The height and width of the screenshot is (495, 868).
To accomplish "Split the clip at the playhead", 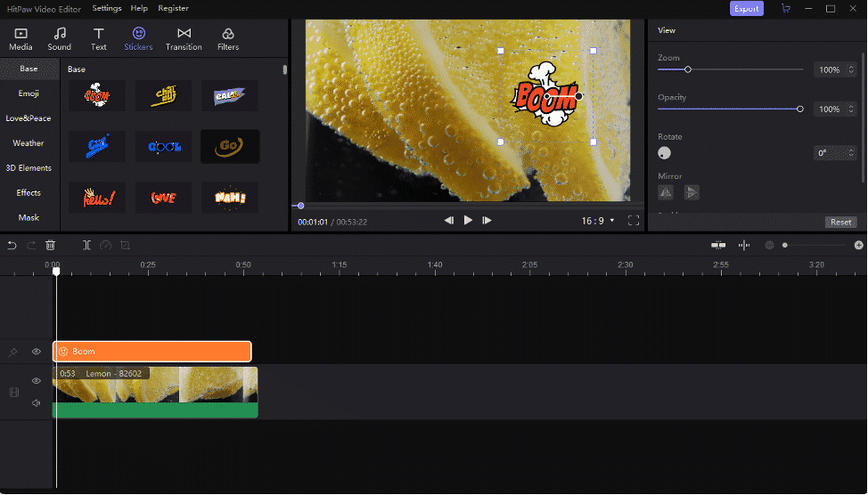I will click(x=87, y=245).
